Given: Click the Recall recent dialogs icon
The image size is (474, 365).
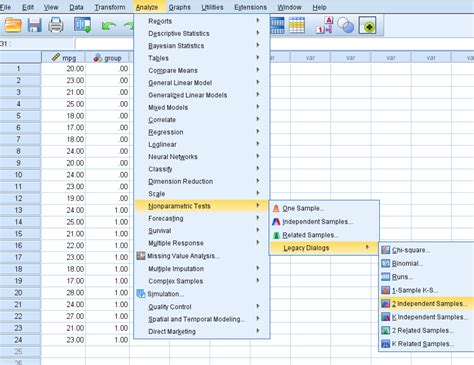Looking at the screenshot, I should [83, 25].
